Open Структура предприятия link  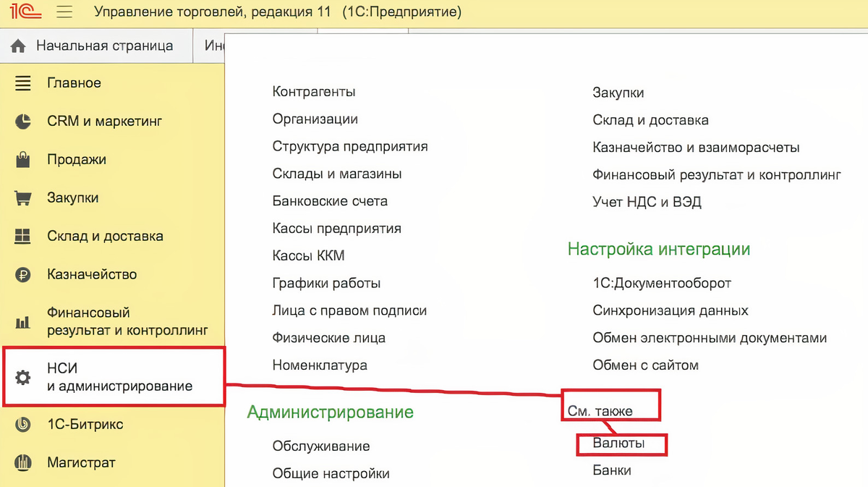tap(350, 147)
